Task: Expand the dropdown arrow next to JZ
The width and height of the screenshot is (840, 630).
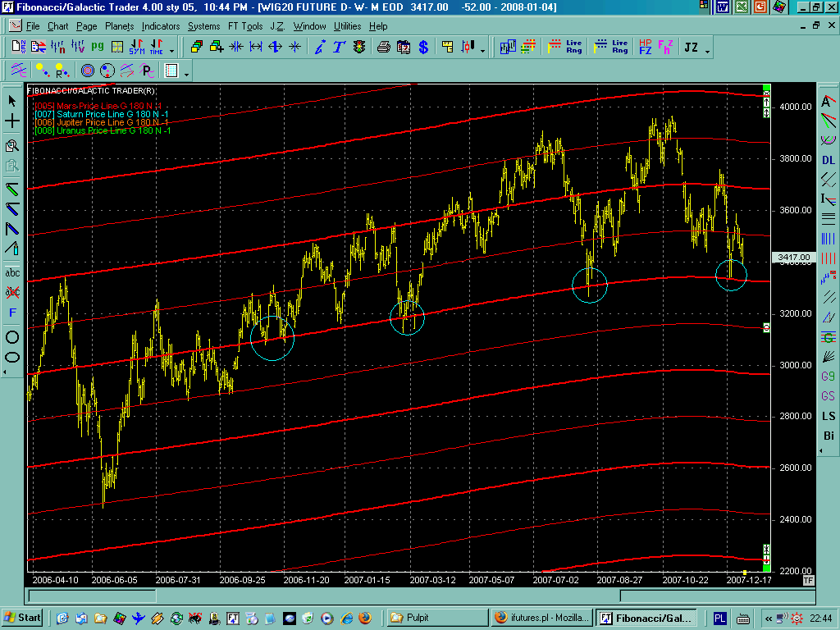Action: 708,49
